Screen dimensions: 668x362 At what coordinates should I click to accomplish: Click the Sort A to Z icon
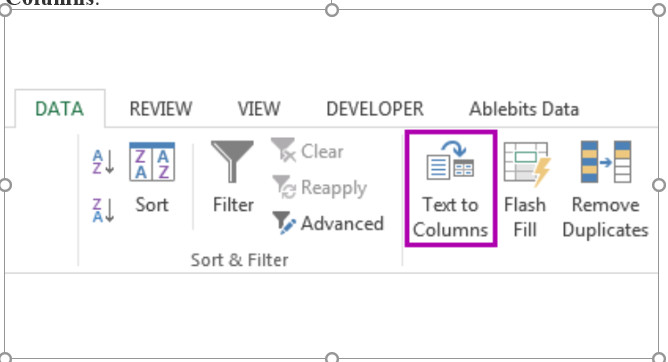tap(104, 162)
